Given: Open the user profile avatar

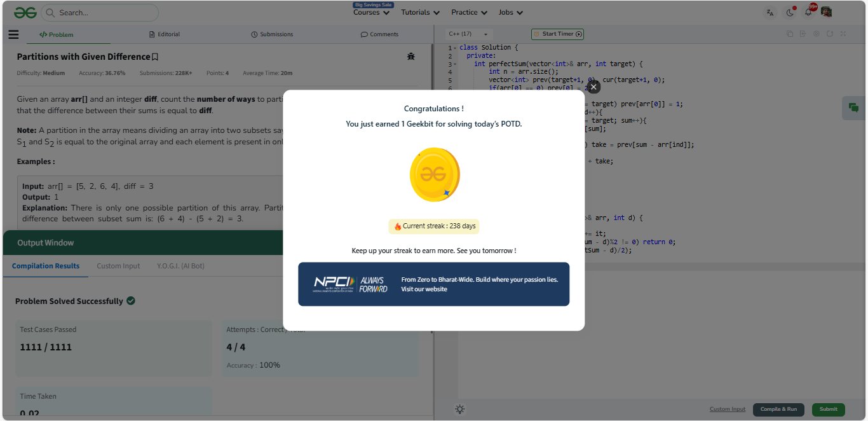Looking at the screenshot, I should click(x=826, y=12).
